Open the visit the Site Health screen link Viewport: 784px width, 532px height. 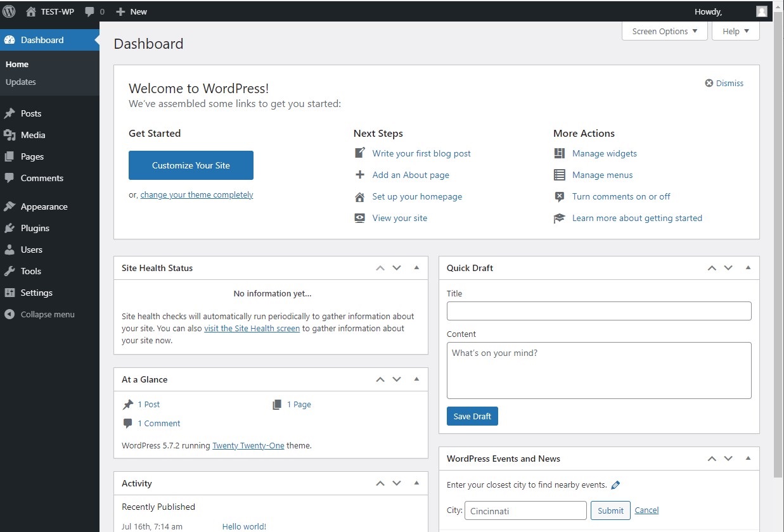tap(252, 329)
